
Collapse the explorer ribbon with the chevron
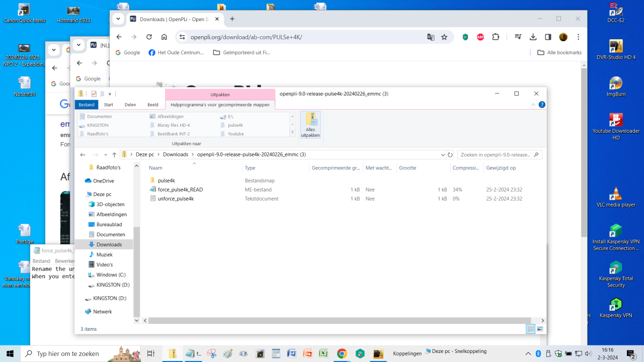point(533,105)
